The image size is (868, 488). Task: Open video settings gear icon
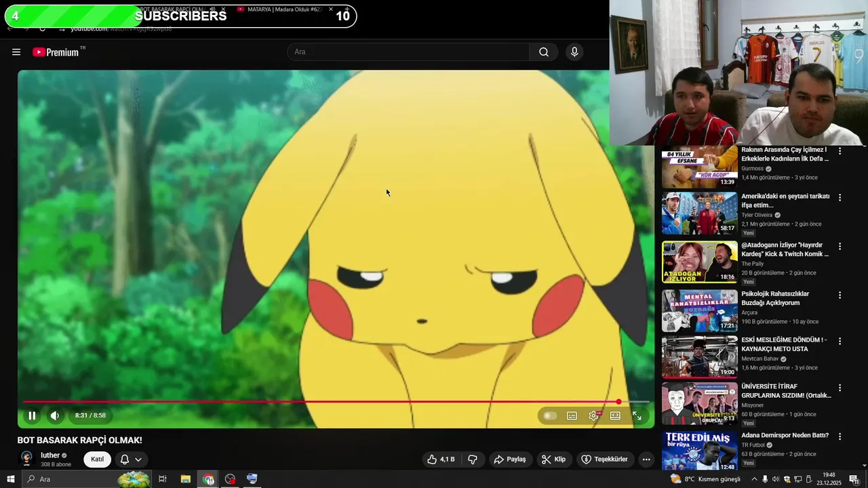594,415
